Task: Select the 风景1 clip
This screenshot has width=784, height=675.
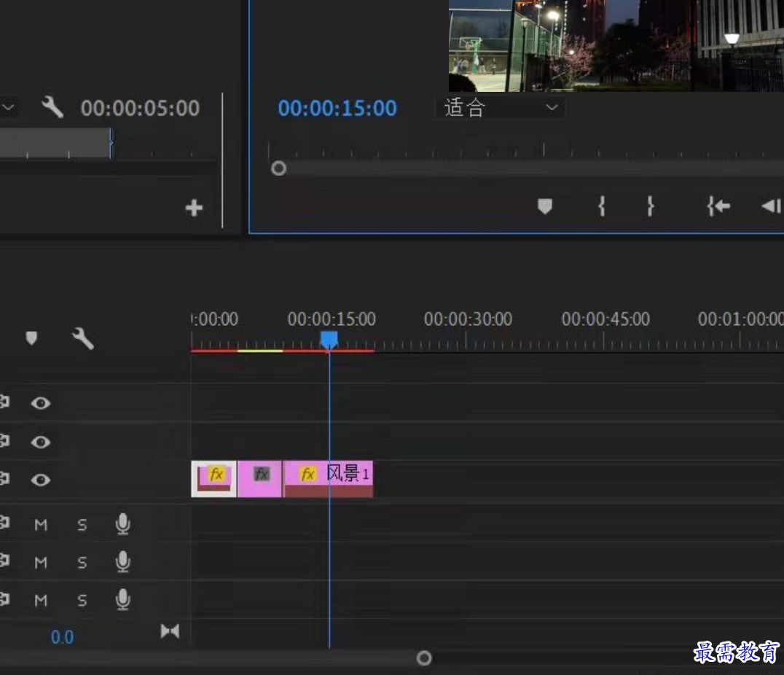Action: tap(328, 479)
